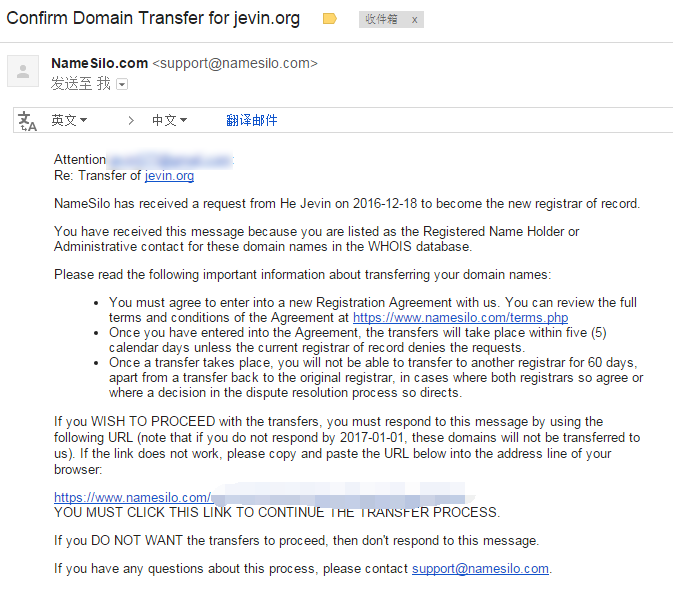Click the 发送至 我 recipient text
The image size is (673, 598).
[x=81, y=84]
